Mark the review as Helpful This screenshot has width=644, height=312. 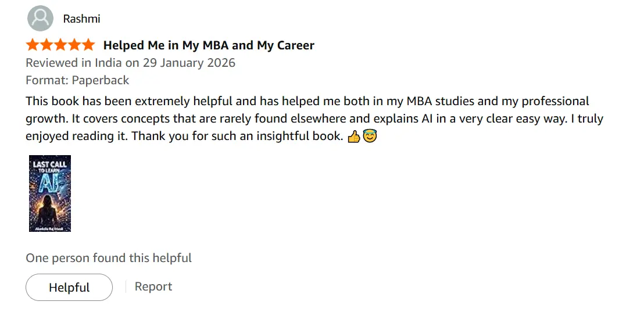coord(69,288)
